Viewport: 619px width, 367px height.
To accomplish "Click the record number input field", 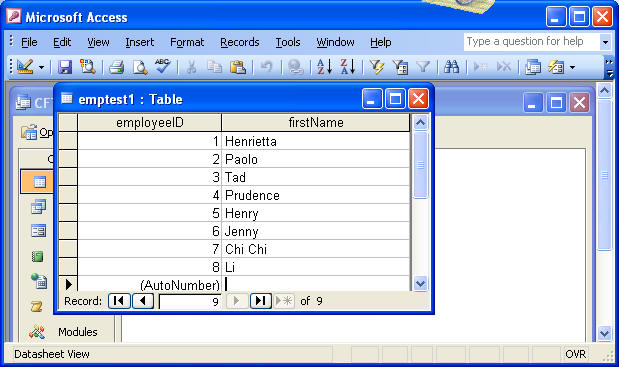I will [x=190, y=301].
